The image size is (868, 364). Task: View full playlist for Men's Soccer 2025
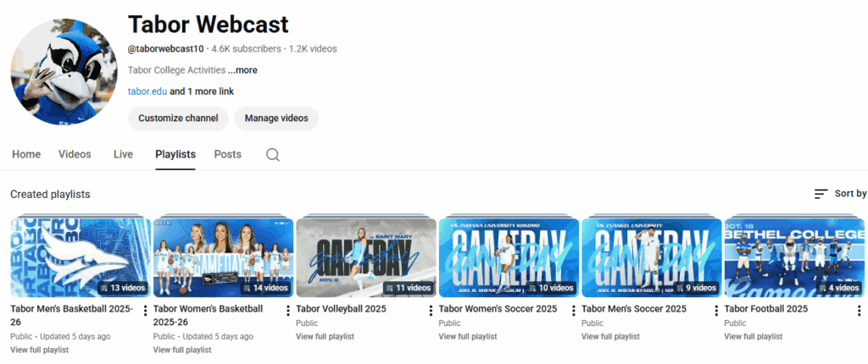tap(610, 336)
